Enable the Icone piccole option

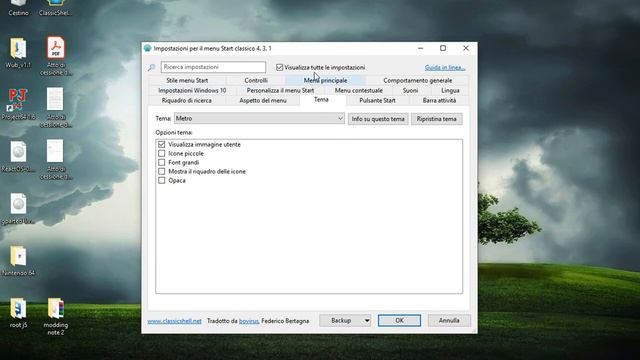pos(162,153)
